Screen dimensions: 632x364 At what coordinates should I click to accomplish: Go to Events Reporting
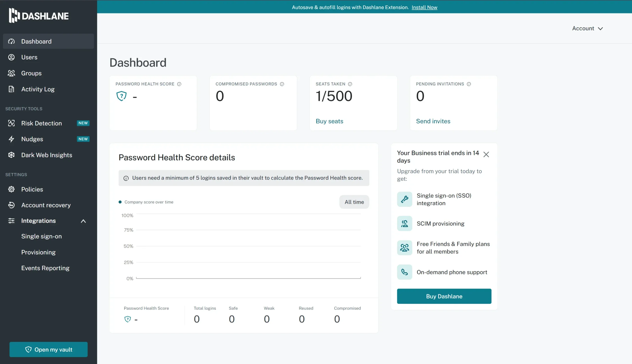pos(45,268)
